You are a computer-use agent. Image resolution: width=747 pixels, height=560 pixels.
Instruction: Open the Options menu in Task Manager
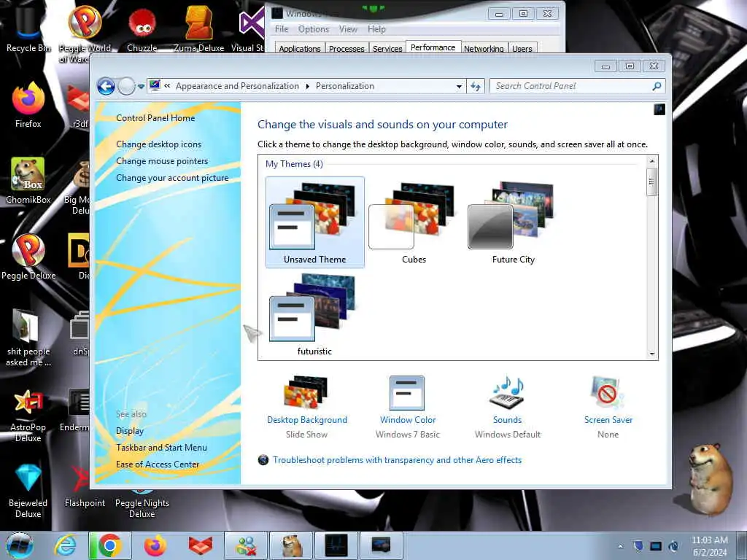point(314,29)
